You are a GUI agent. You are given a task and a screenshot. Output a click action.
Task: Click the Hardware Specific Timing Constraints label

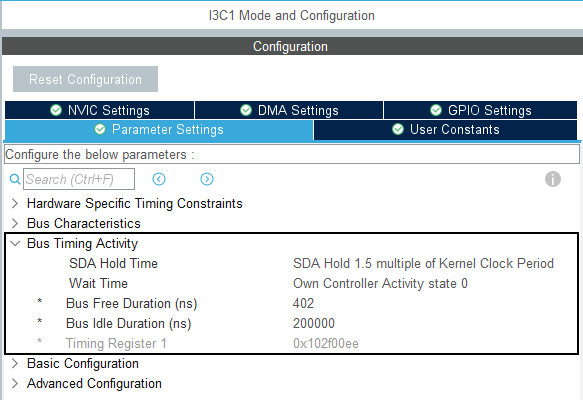pyautogui.click(x=135, y=204)
